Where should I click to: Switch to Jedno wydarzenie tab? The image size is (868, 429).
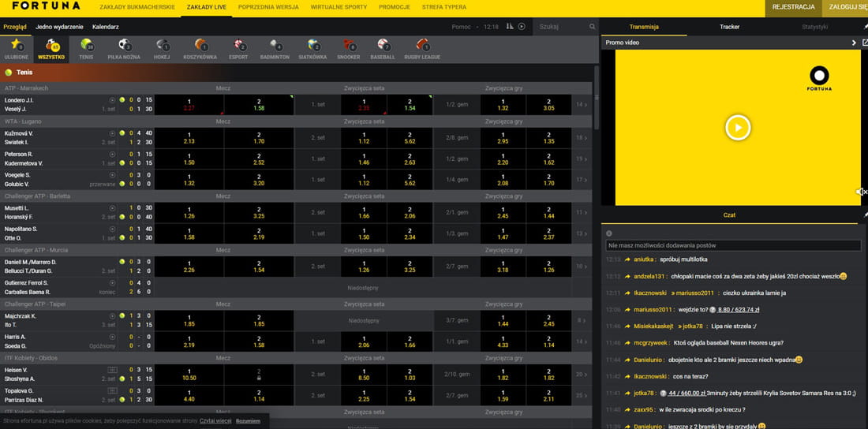(x=59, y=27)
